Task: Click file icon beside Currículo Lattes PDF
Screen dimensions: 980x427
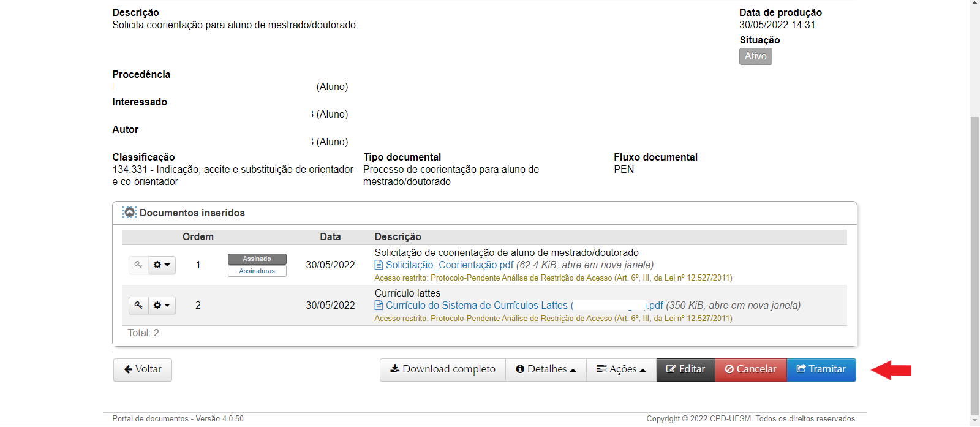Action: point(379,306)
